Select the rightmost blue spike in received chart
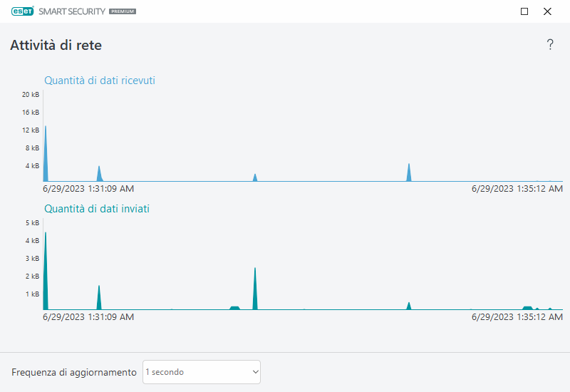 pyautogui.click(x=409, y=172)
